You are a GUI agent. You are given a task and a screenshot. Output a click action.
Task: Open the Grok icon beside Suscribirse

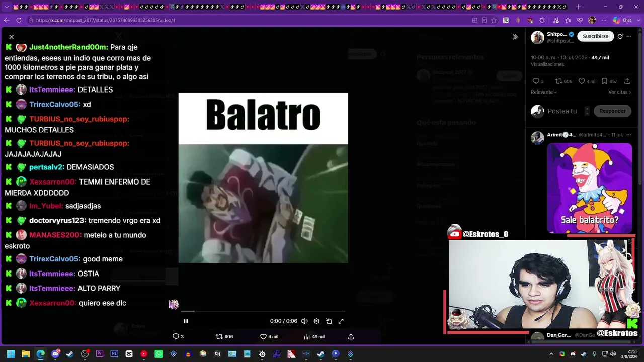click(620, 36)
